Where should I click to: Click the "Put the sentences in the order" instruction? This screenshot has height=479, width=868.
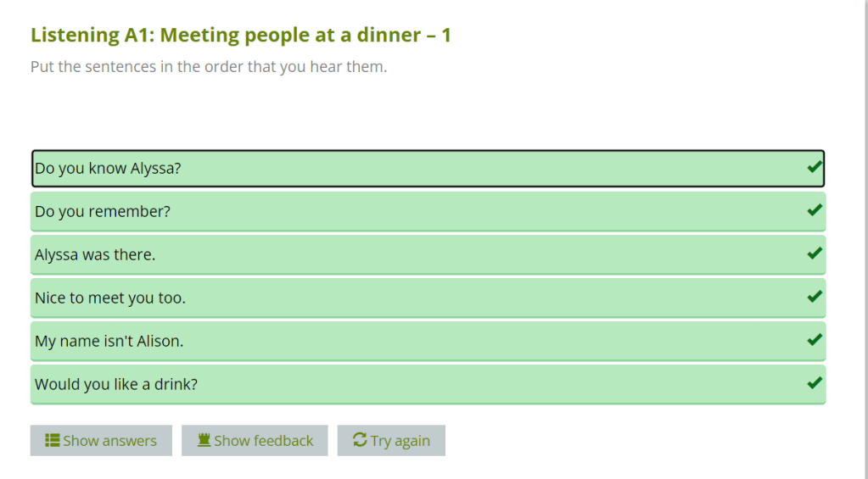[x=209, y=67]
